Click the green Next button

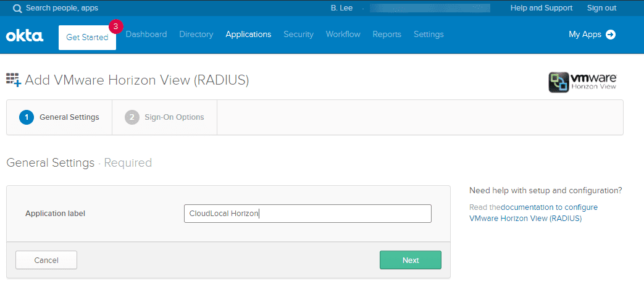pyautogui.click(x=411, y=260)
